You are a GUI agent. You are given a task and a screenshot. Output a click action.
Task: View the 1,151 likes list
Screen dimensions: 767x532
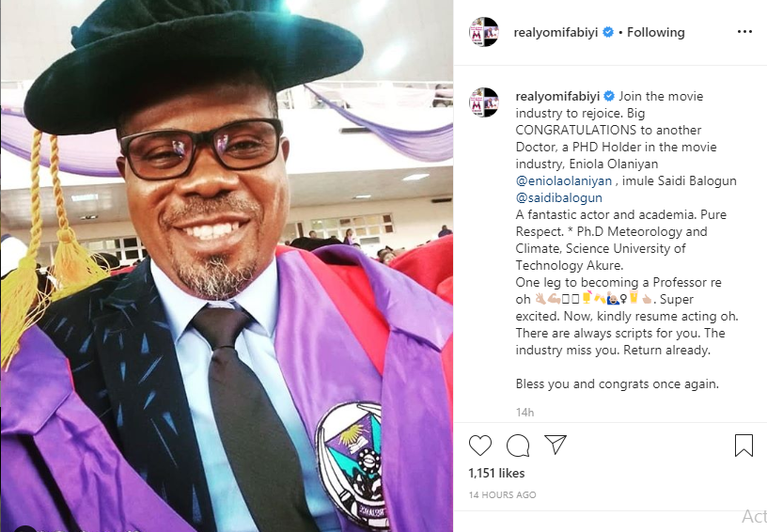click(496, 474)
